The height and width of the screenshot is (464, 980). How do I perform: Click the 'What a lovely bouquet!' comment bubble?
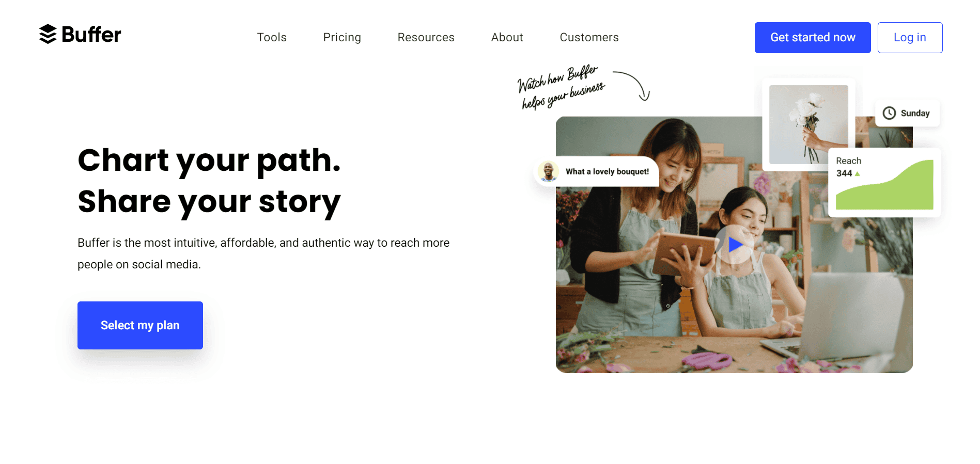tap(607, 171)
